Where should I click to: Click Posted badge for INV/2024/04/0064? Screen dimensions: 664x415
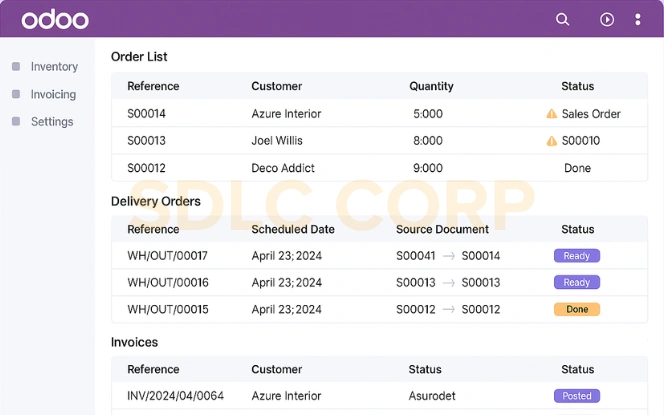tap(577, 396)
